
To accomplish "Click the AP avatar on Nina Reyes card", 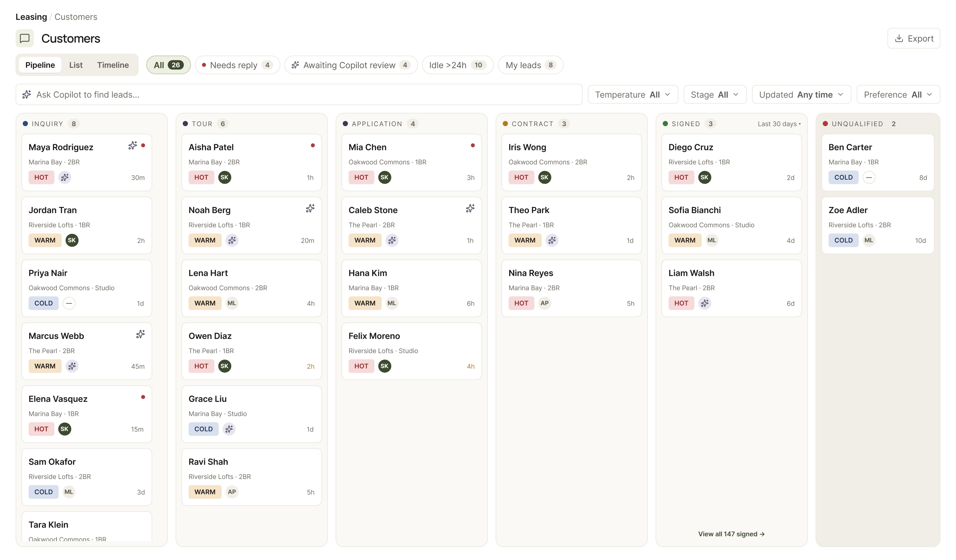I will point(544,303).
